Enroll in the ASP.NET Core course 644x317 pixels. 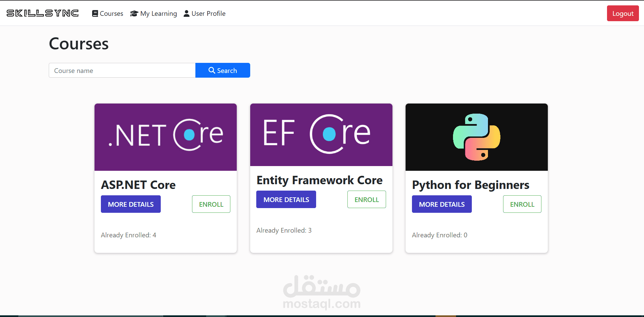[x=211, y=204]
